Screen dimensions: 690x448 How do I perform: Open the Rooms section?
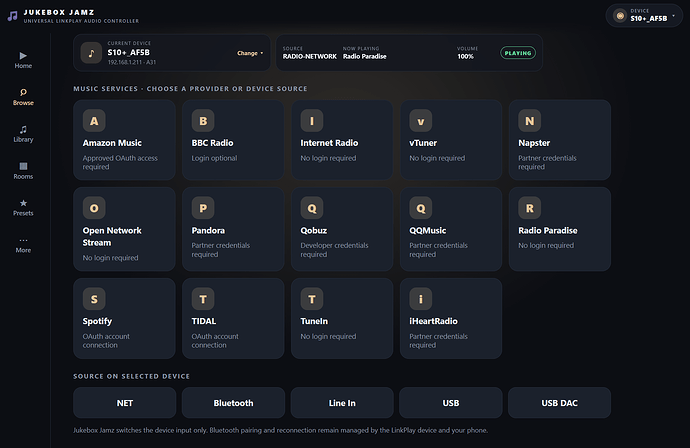coord(23,171)
